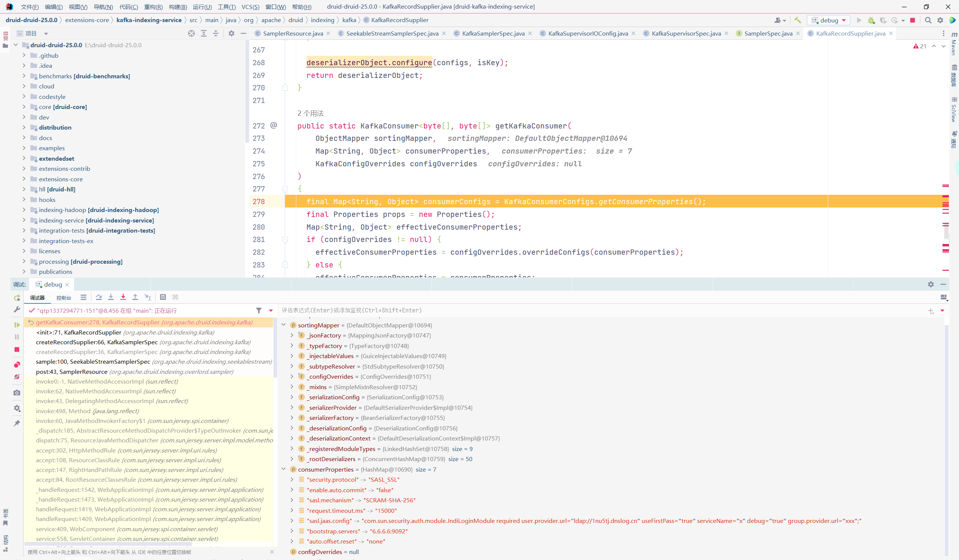The width and height of the screenshot is (959, 560).
Task: Open Search Everywhere with the magnifier icon
Action: click(928, 20)
